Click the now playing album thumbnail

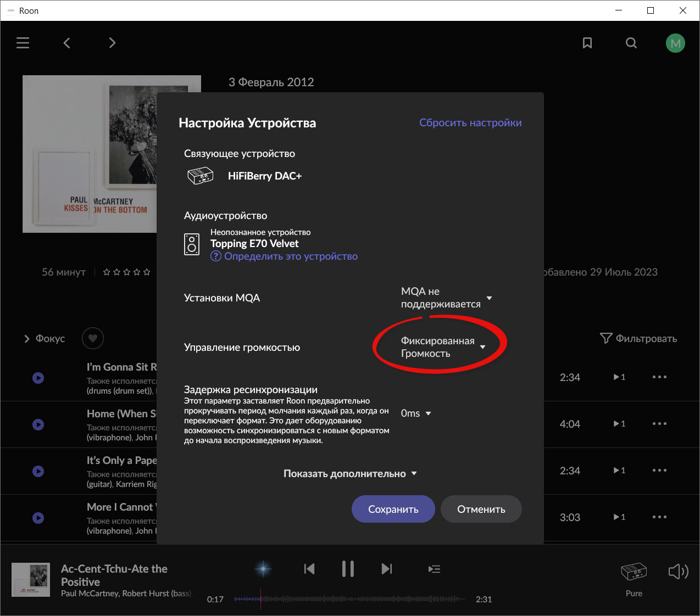pyautogui.click(x=31, y=580)
